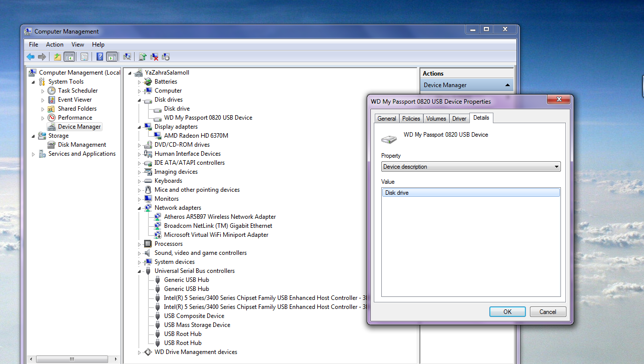Expand the Services and Applications node

[x=34, y=154]
